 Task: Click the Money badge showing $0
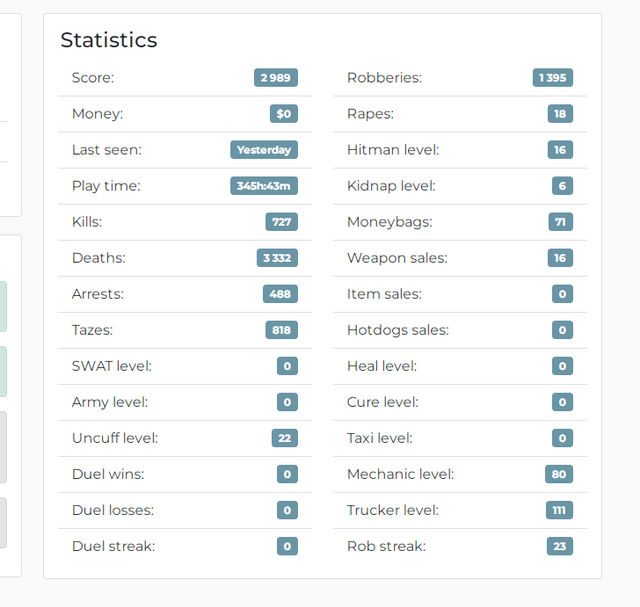[284, 113]
